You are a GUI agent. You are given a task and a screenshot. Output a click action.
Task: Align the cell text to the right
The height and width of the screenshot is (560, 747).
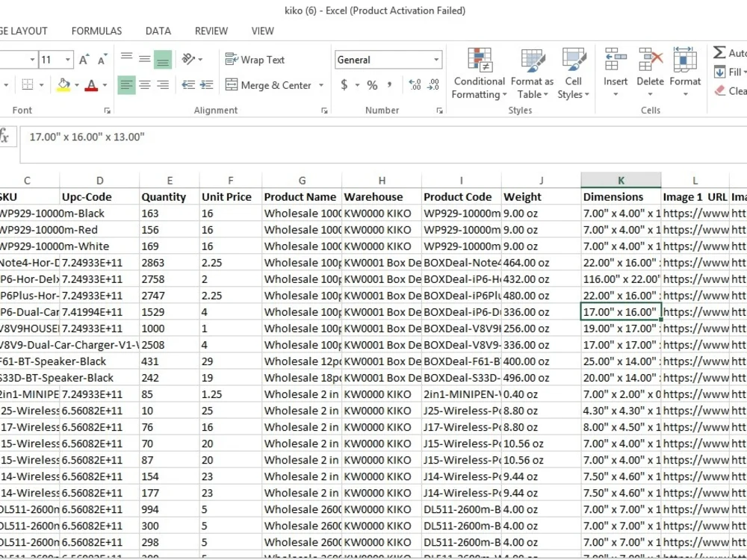(162, 85)
